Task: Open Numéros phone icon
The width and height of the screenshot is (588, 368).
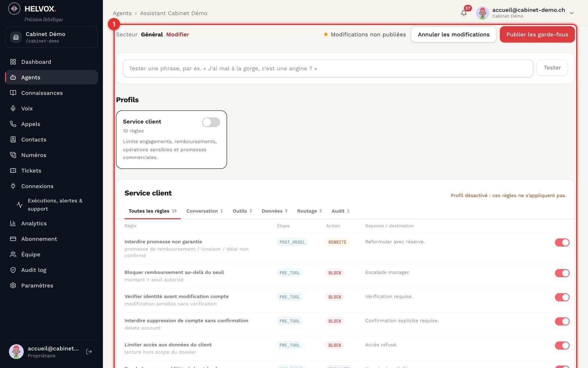Action: (13, 155)
